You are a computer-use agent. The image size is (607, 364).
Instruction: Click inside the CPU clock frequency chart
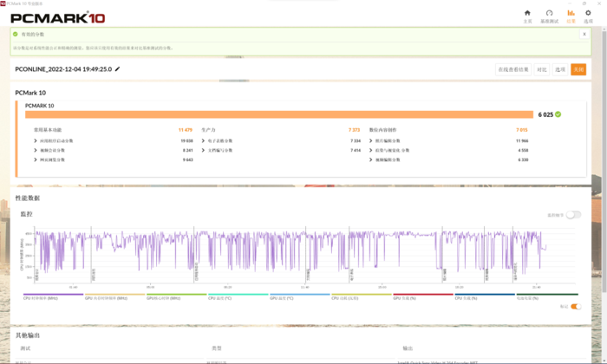(x=303, y=256)
